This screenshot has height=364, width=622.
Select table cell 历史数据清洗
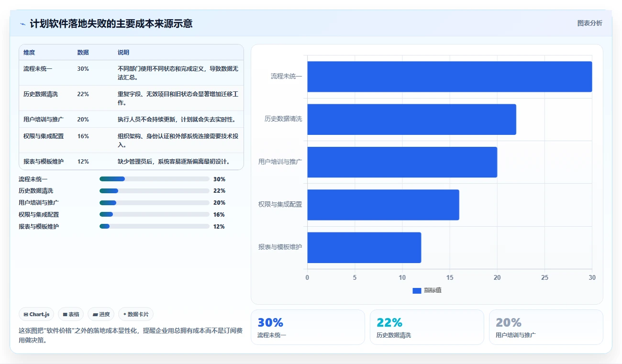click(41, 94)
